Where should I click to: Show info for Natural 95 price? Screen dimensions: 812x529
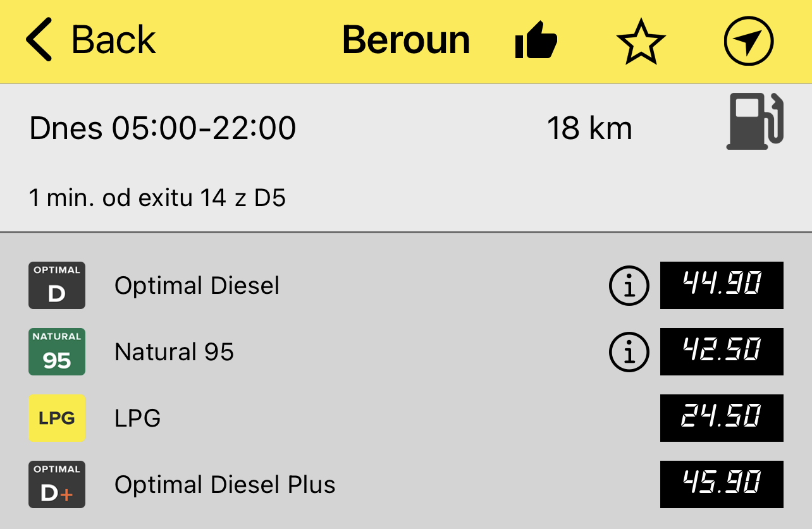coord(629,352)
